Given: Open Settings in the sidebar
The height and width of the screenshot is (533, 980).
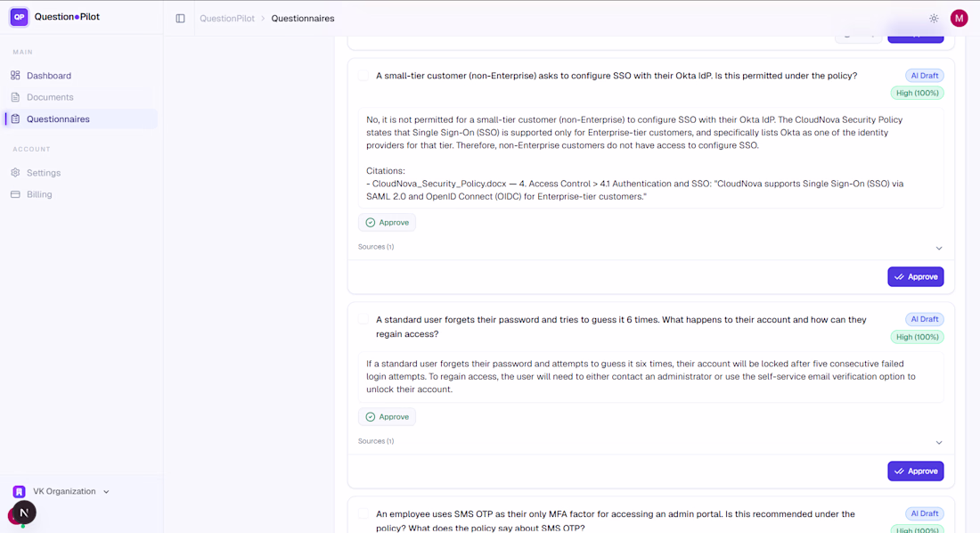Looking at the screenshot, I should click(x=81, y=173).
